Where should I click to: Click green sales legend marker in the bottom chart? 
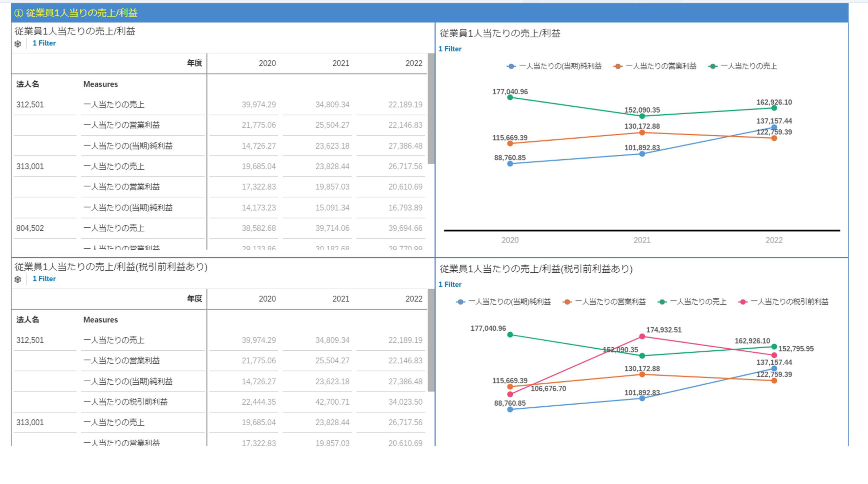[x=662, y=302]
